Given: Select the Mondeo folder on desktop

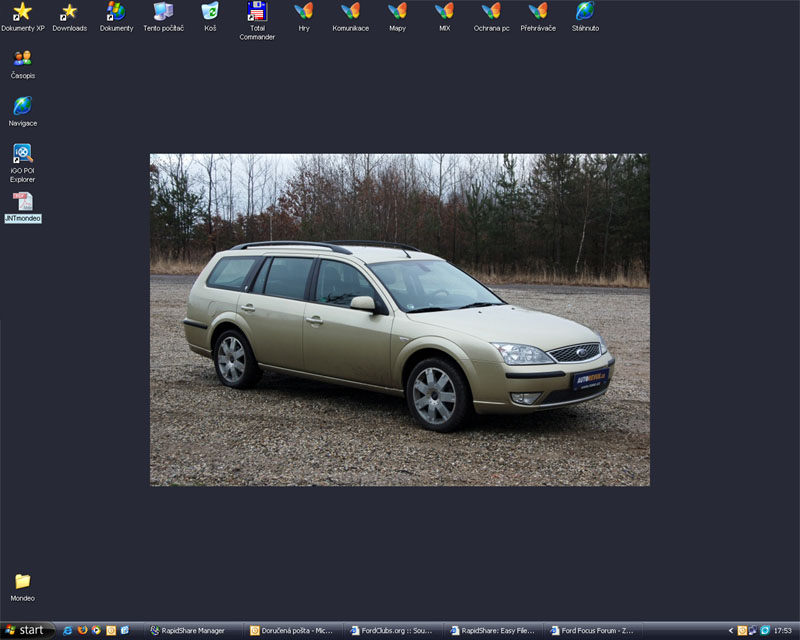Looking at the screenshot, I should tap(22, 582).
